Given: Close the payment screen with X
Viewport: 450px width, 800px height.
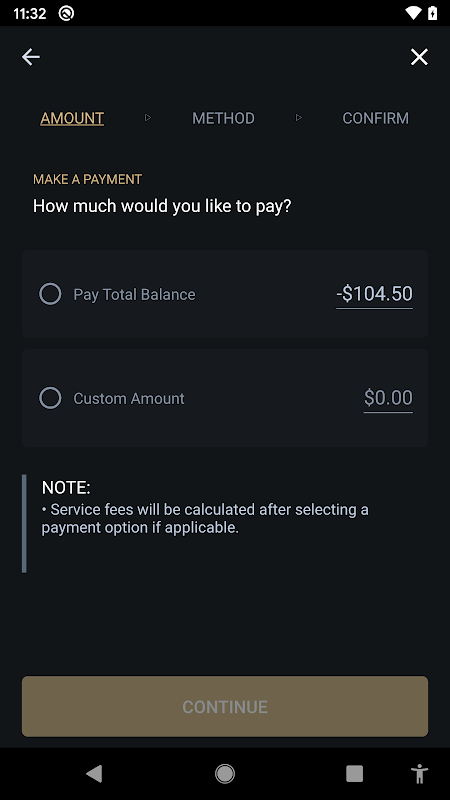Looking at the screenshot, I should (x=419, y=57).
